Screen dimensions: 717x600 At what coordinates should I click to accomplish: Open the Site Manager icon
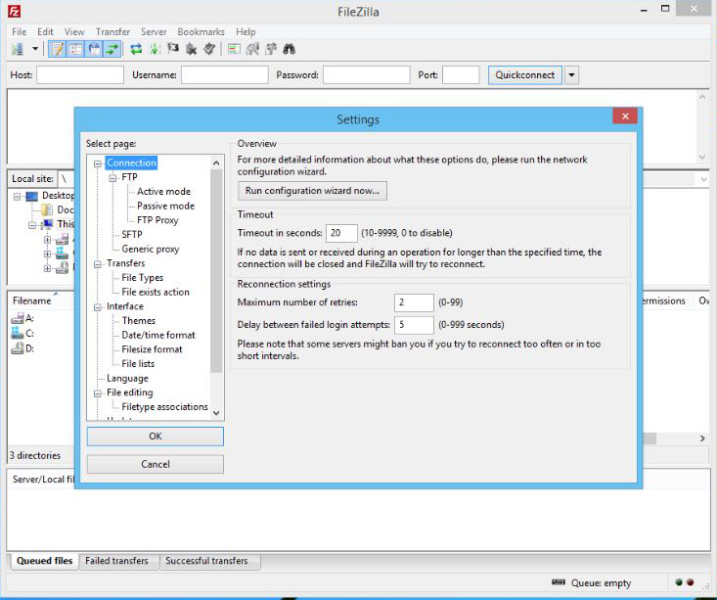[18, 48]
